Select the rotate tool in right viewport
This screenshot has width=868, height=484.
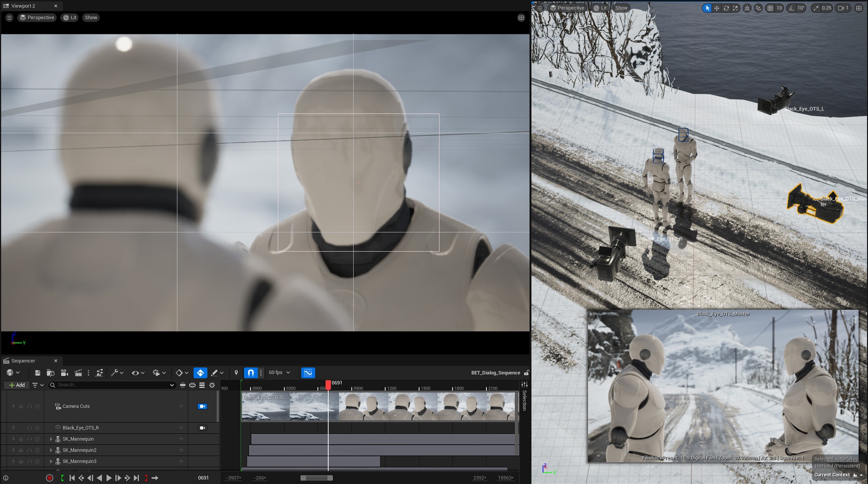click(x=726, y=8)
